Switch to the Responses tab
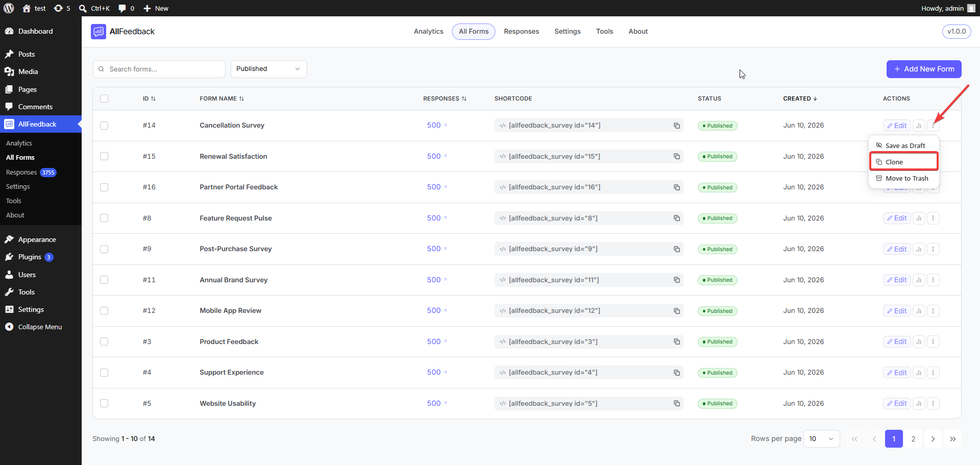 [521, 31]
